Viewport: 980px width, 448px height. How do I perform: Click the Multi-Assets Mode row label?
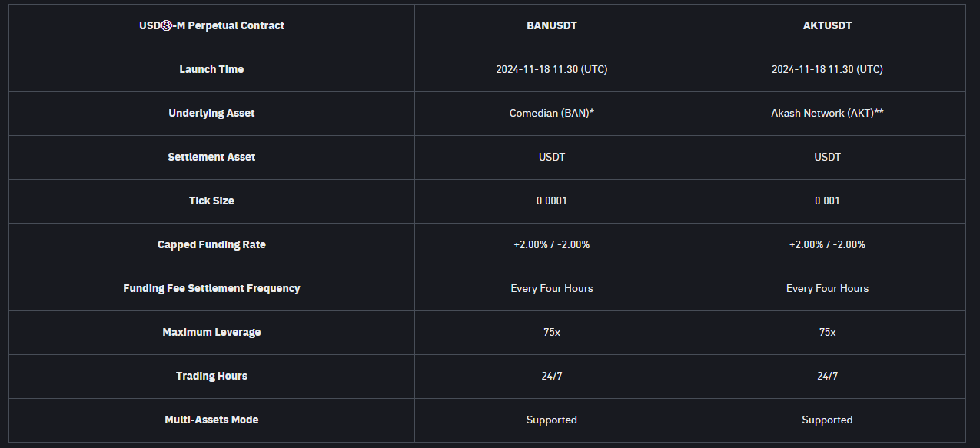(x=211, y=420)
